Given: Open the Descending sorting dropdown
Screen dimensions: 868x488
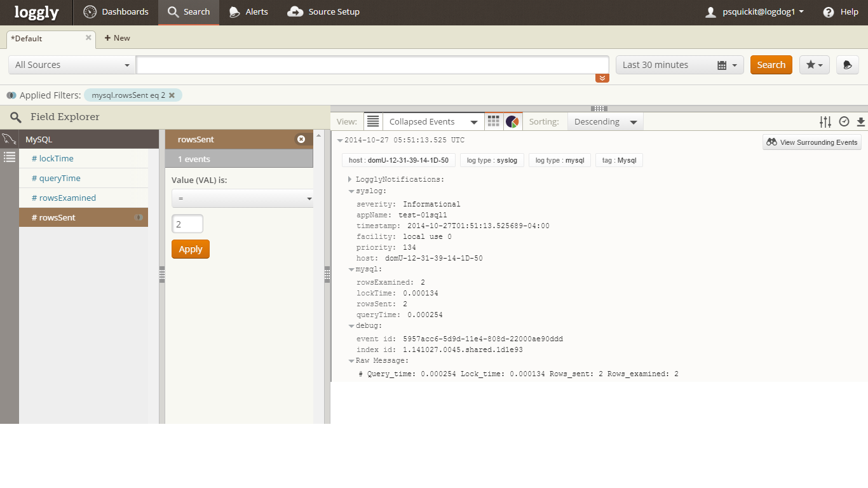Looking at the screenshot, I should click(x=605, y=121).
